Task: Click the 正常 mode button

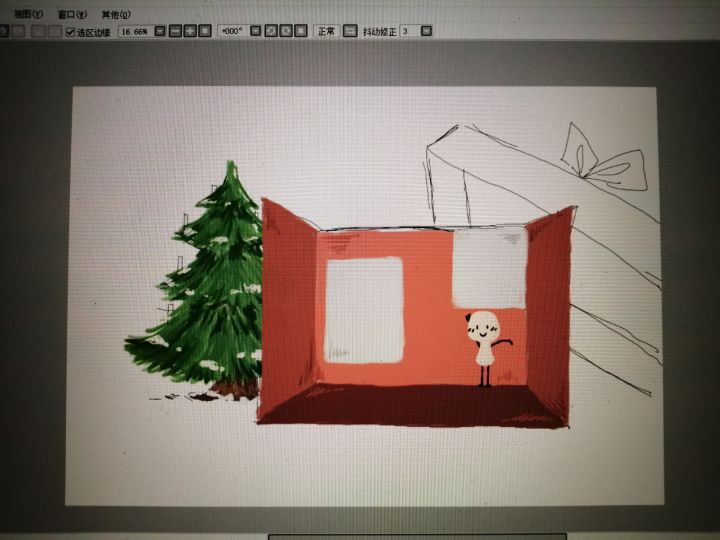Action: 326,31
